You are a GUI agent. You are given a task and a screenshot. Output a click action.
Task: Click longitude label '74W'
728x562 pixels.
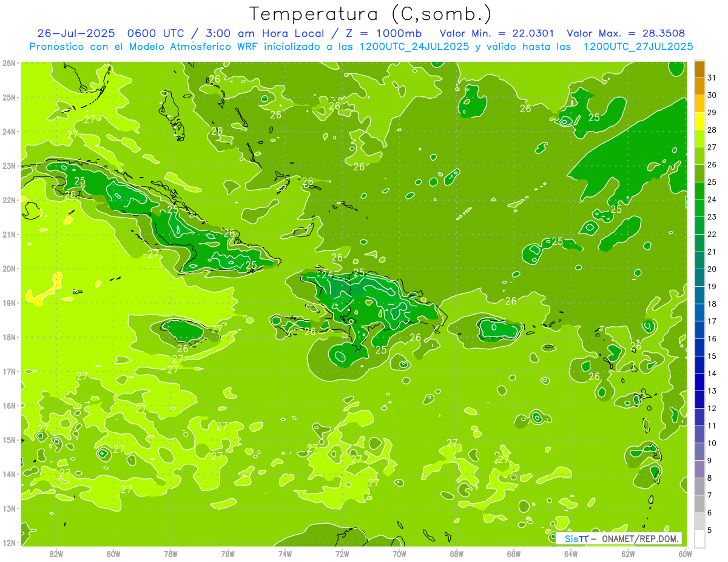[285, 554]
